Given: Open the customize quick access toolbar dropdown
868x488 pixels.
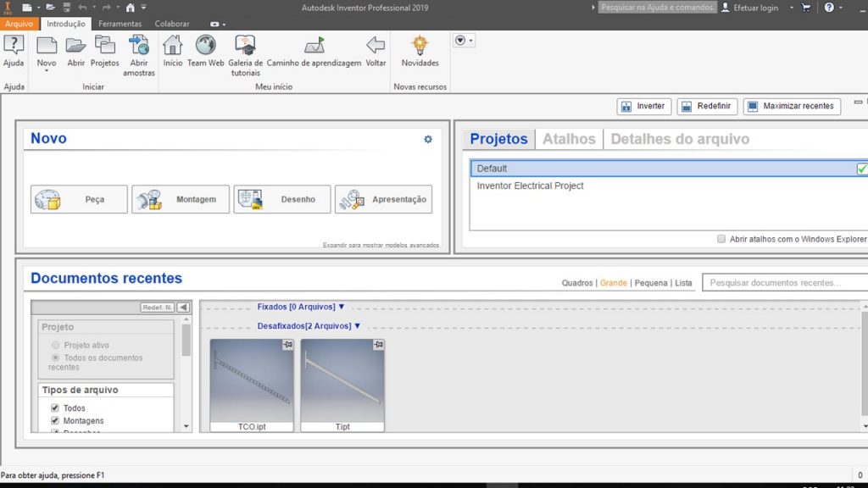Looking at the screenshot, I should tap(143, 8).
